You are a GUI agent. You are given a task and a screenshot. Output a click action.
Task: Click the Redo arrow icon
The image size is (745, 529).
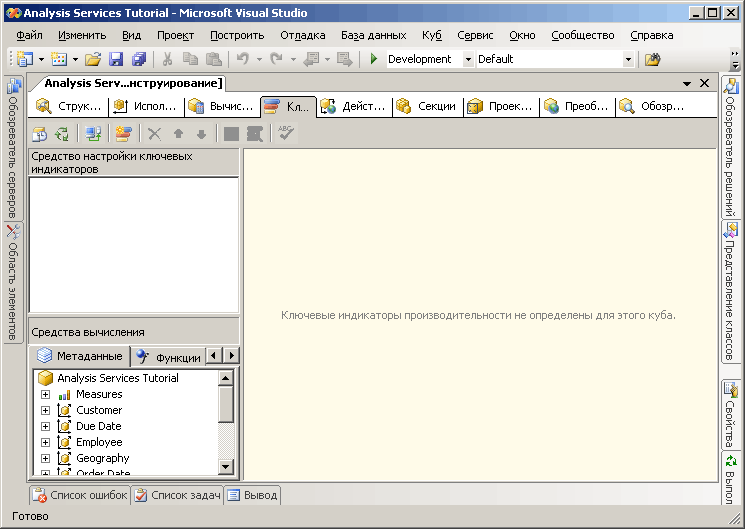[277, 59]
